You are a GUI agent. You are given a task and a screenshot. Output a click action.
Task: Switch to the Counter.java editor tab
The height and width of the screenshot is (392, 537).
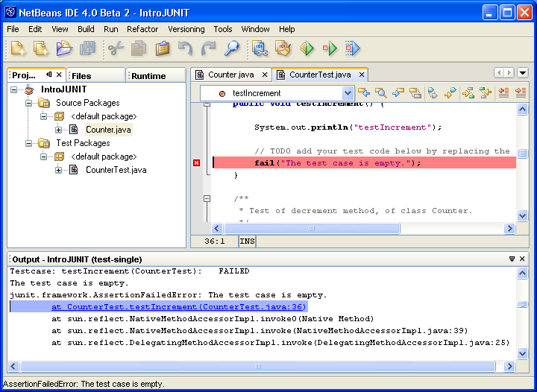tap(230, 75)
